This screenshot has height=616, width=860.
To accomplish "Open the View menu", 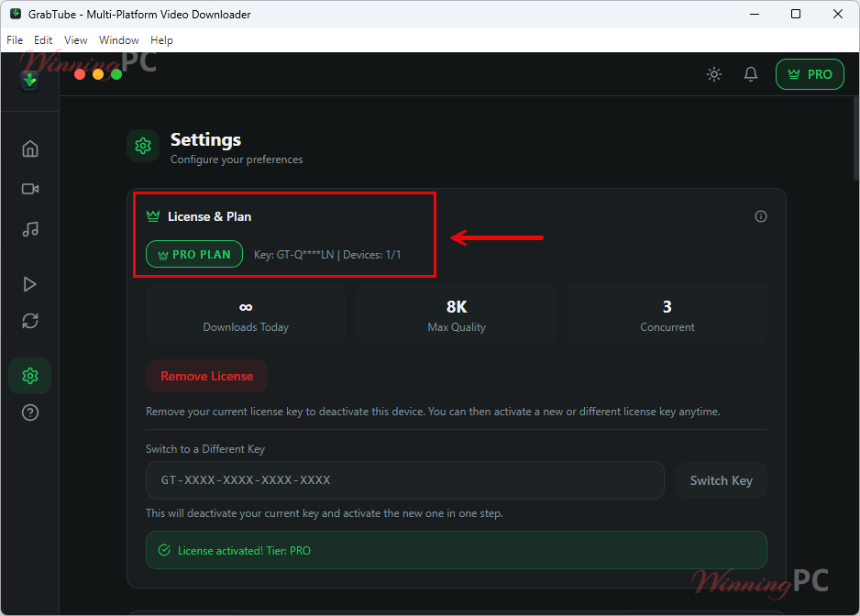I will point(76,40).
